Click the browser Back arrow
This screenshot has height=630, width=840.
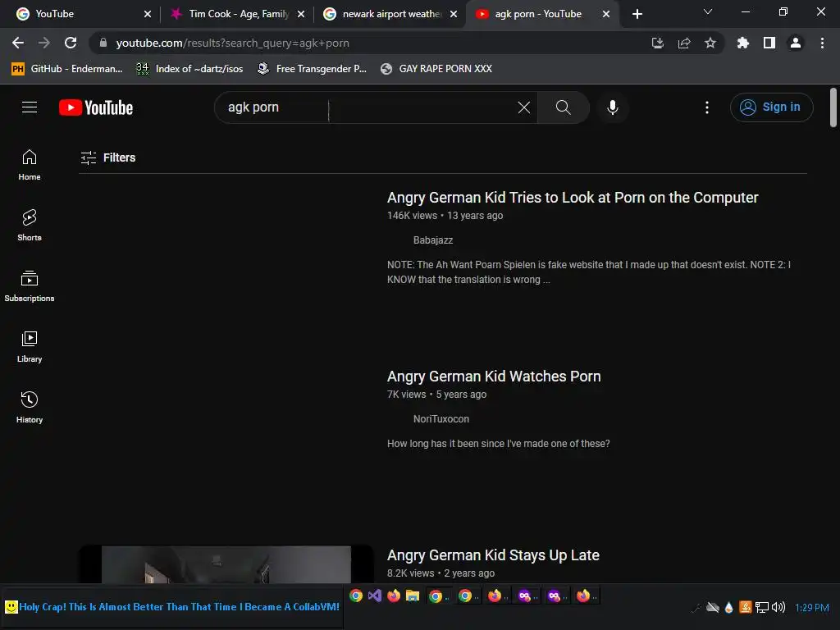tap(18, 43)
